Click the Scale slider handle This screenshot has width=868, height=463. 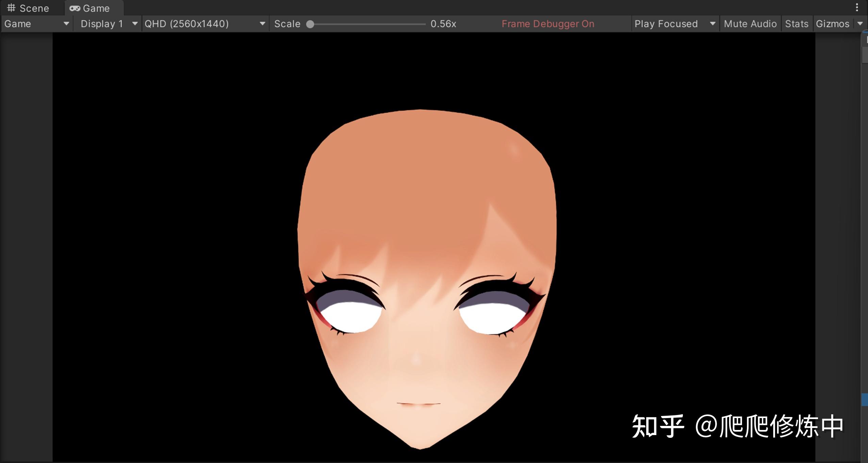tap(310, 24)
